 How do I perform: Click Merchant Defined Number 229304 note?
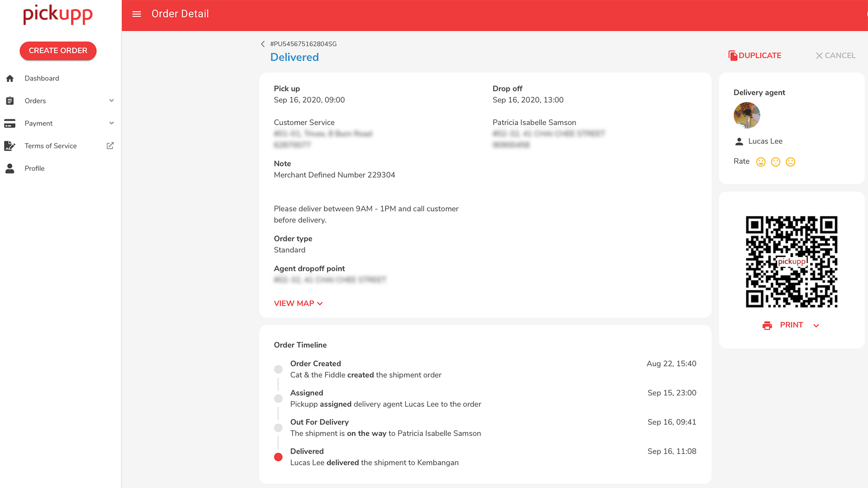[x=335, y=175]
